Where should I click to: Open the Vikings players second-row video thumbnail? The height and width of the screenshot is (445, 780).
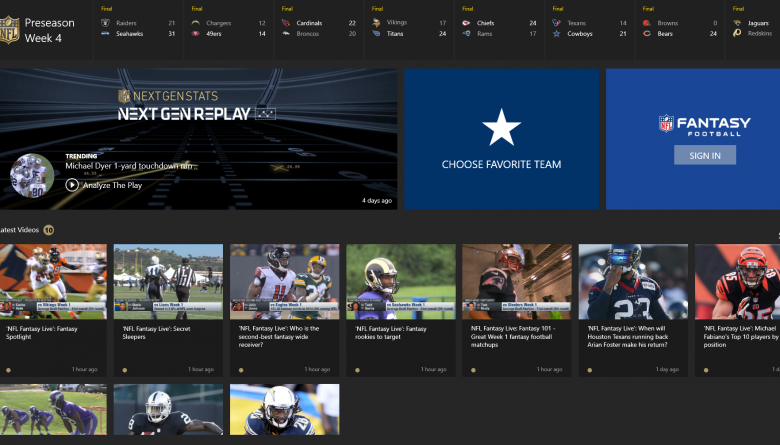point(53,409)
